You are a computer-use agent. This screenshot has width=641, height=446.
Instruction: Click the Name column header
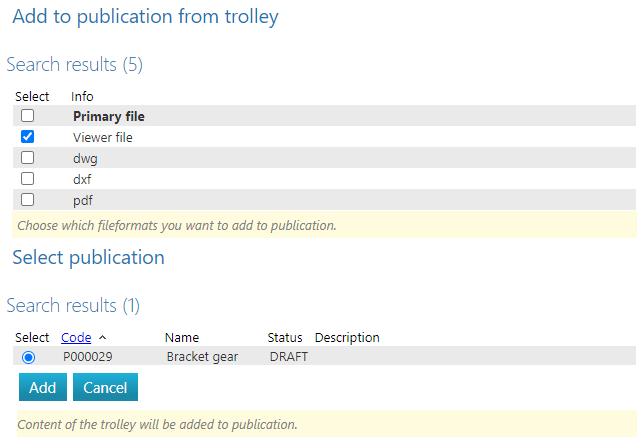point(182,338)
